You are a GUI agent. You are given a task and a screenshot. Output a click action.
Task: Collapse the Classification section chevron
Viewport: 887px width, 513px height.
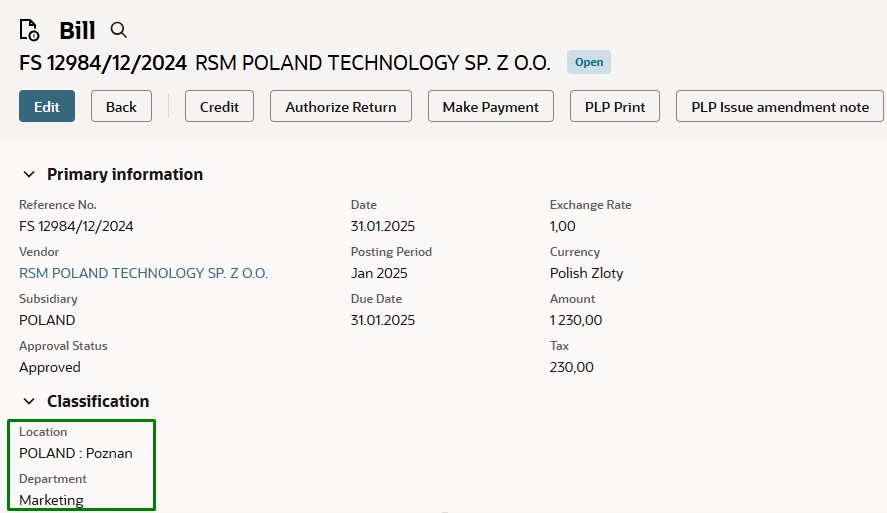point(28,401)
